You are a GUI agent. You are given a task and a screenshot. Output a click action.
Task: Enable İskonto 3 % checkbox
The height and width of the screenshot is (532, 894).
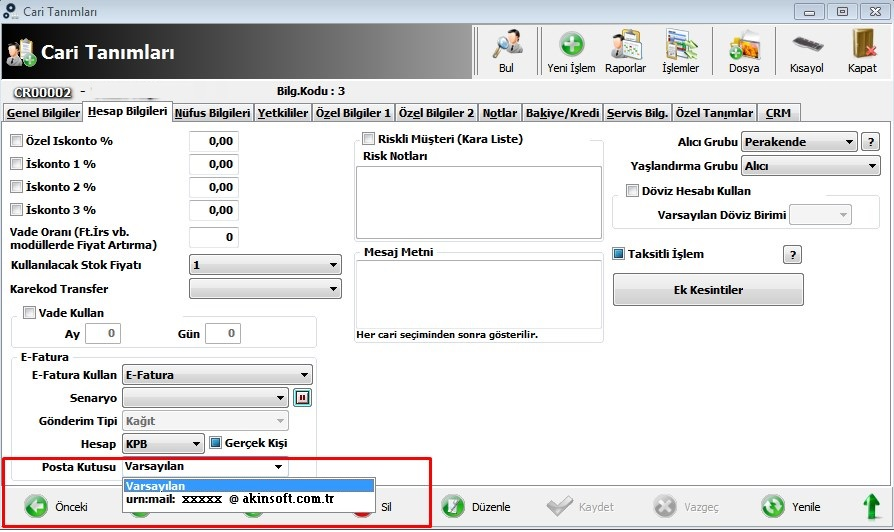tap(17, 209)
